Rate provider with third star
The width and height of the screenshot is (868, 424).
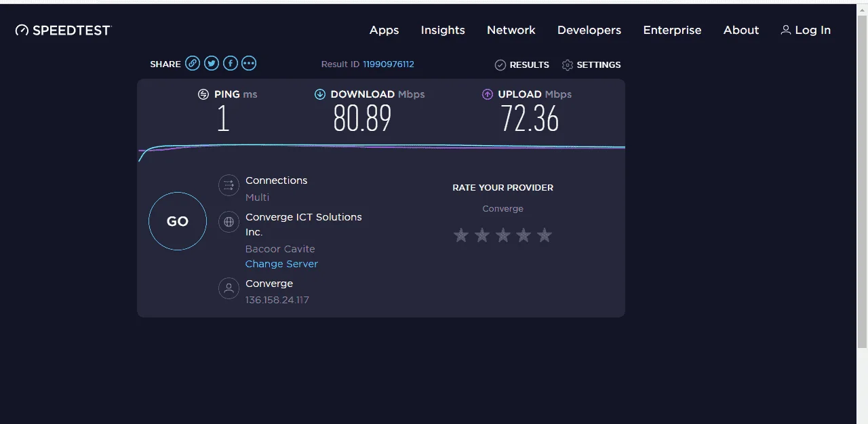pyautogui.click(x=503, y=235)
